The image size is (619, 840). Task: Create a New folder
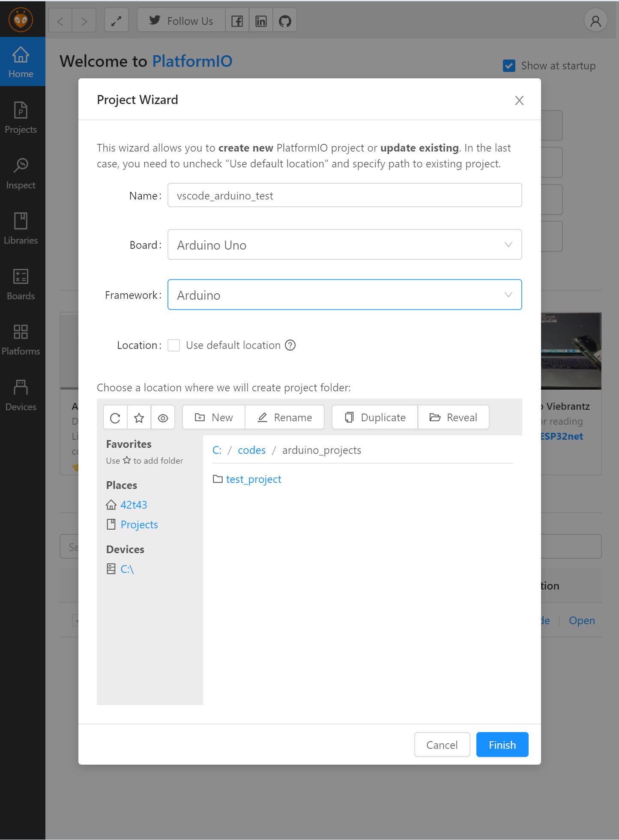pos(214,417)
